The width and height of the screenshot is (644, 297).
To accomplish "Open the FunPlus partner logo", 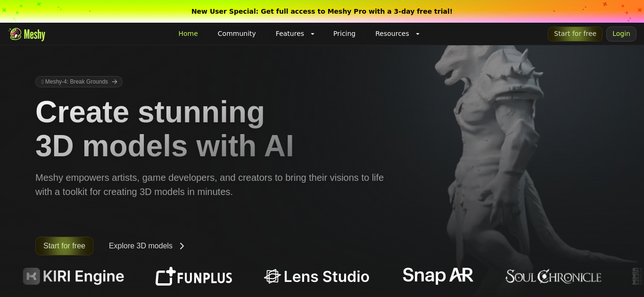I will (x=194, y=277).
